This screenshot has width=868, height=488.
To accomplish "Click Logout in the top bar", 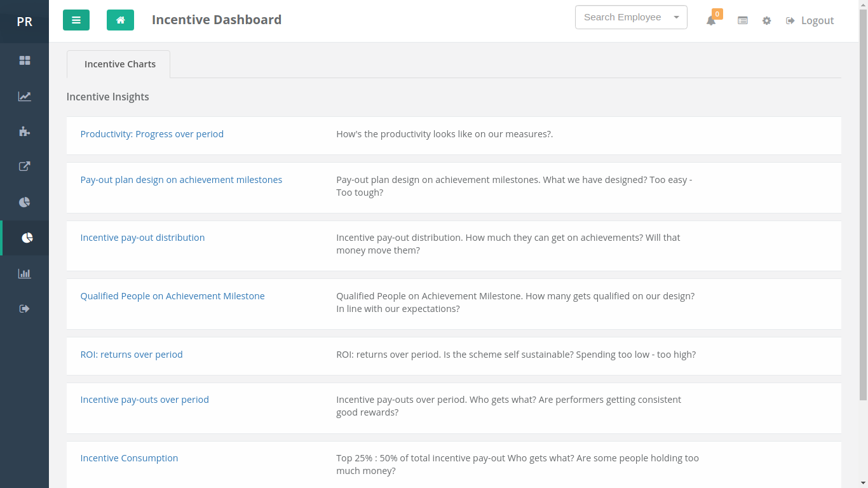I will 810,20.
